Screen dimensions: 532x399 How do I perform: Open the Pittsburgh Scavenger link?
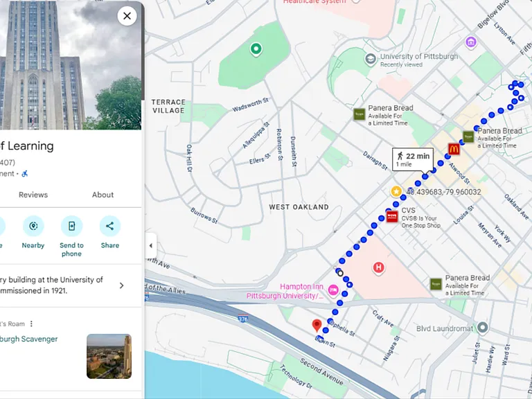pyautogui.click(x=29, y=339)
